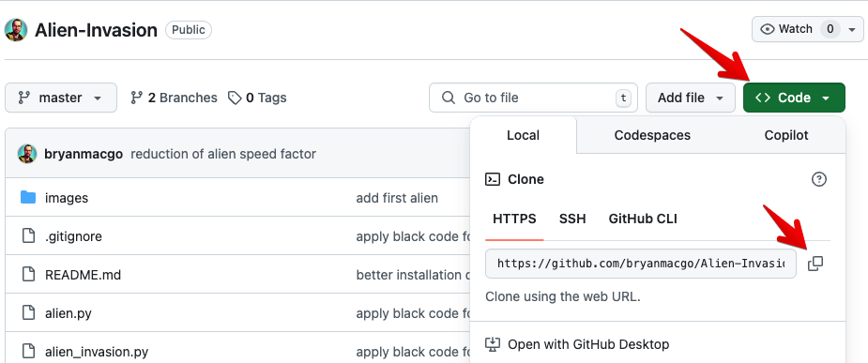868x363 pixels.
Task: Click the help question mark icon beside Clone
Action: point(818,179)
